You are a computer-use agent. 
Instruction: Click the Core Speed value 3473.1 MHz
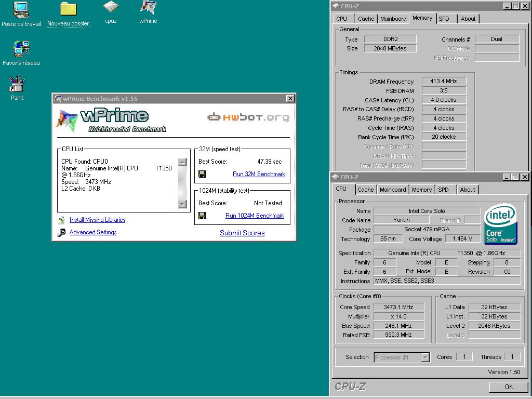pyautogui.click(x=398, y=307)
